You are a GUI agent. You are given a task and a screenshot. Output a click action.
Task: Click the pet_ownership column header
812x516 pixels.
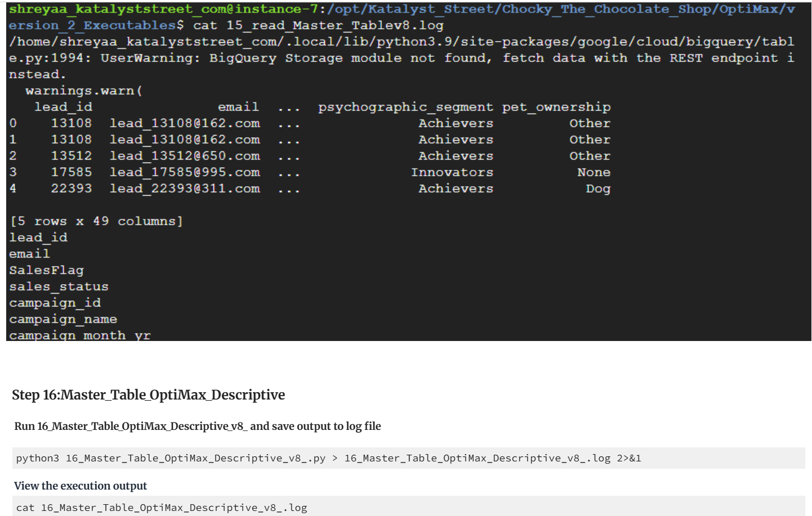pos(556,107)
